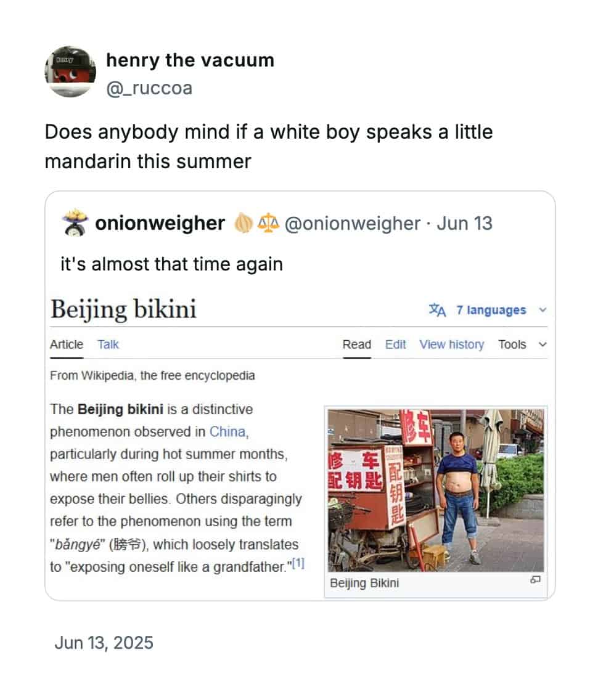Screen dimensions: 598x700
Task: Click the [1] citation reference
Action: coord(298,563)
